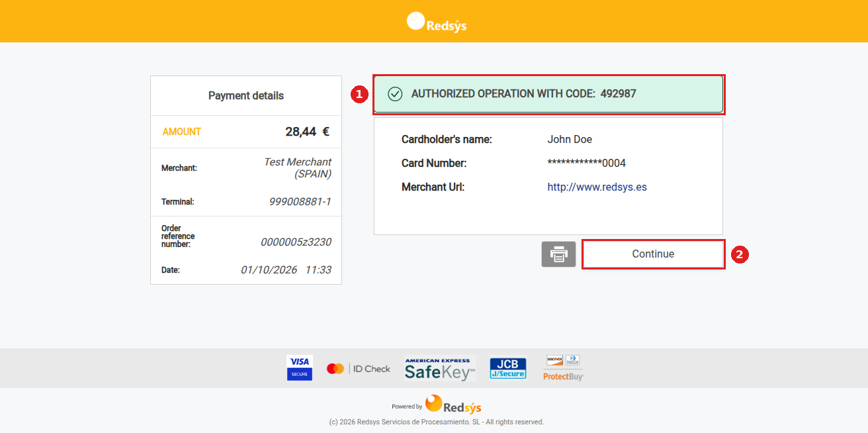Click the Continue button
This screenshot has width=868, height=433.
653,254
